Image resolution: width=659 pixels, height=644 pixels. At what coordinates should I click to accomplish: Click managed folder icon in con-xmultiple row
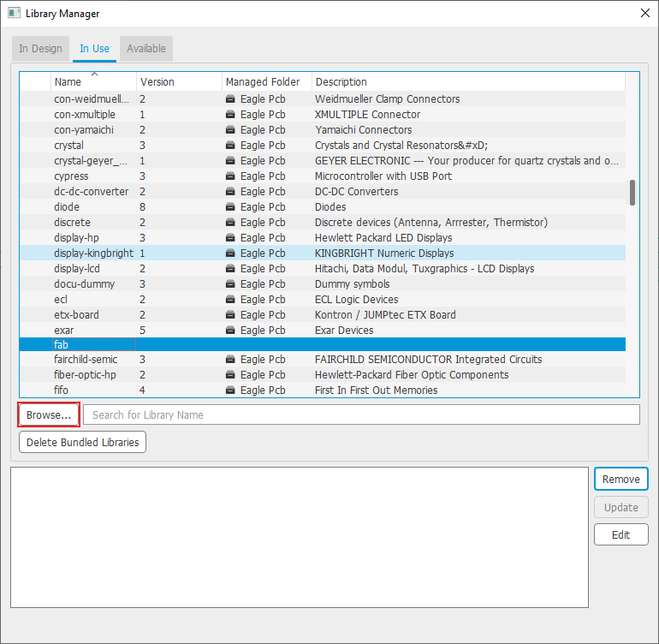[x=230, y=115]
